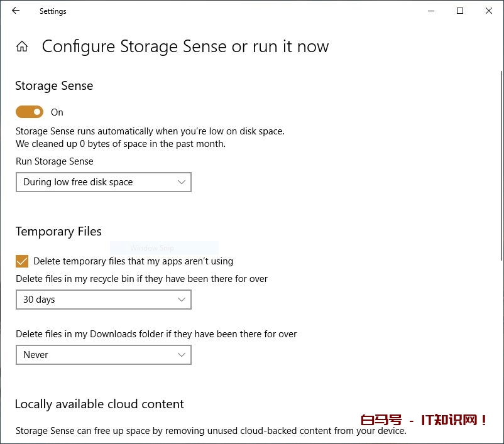The height and width of the screenshot is (444, 504).
Task: Click the 'Temporary Files' section heading
Action: coord(58,231)
